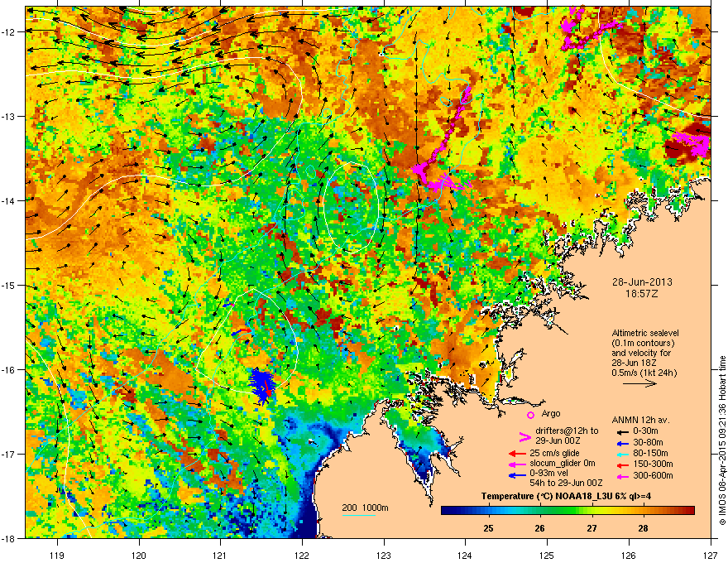Click the '25 cm/s glide' legend label

pos(554,453)
